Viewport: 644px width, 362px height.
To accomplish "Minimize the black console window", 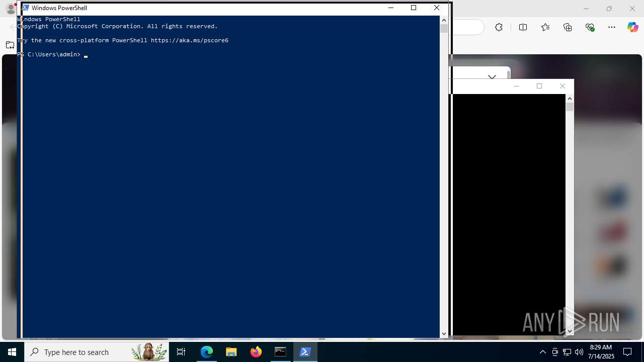I will (x=516, y=86).
